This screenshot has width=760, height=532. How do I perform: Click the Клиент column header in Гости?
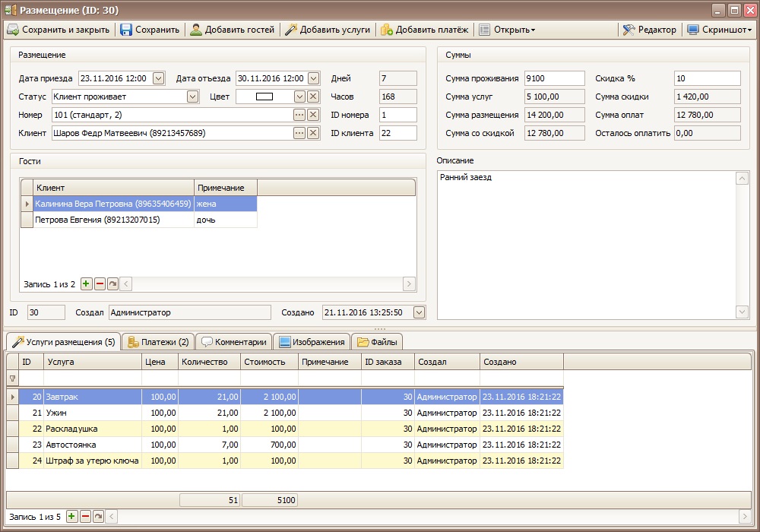click(x=113, y=188)
